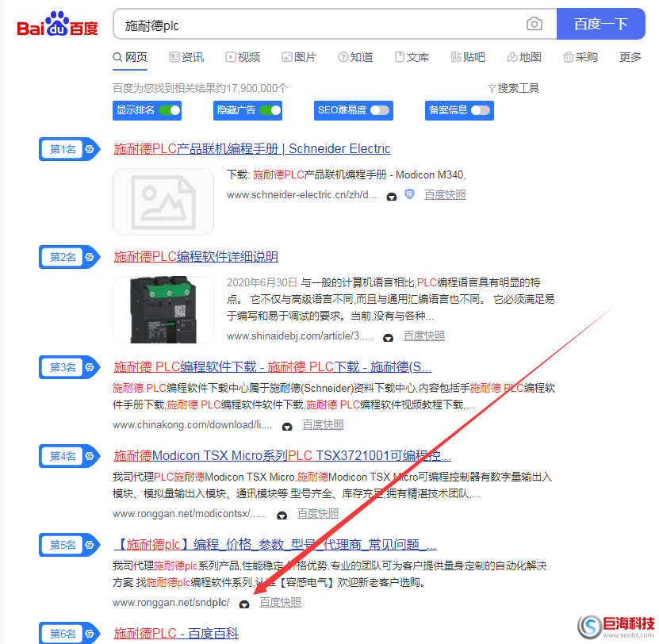Click the rank 2 badge icon
The image size is (659, 644).
(x=90, y=257)
